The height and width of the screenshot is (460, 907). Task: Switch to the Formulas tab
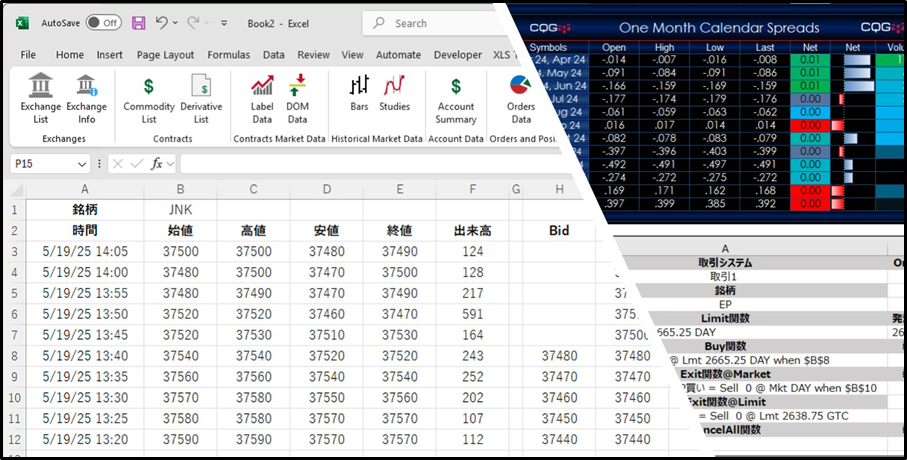point(228,55)
